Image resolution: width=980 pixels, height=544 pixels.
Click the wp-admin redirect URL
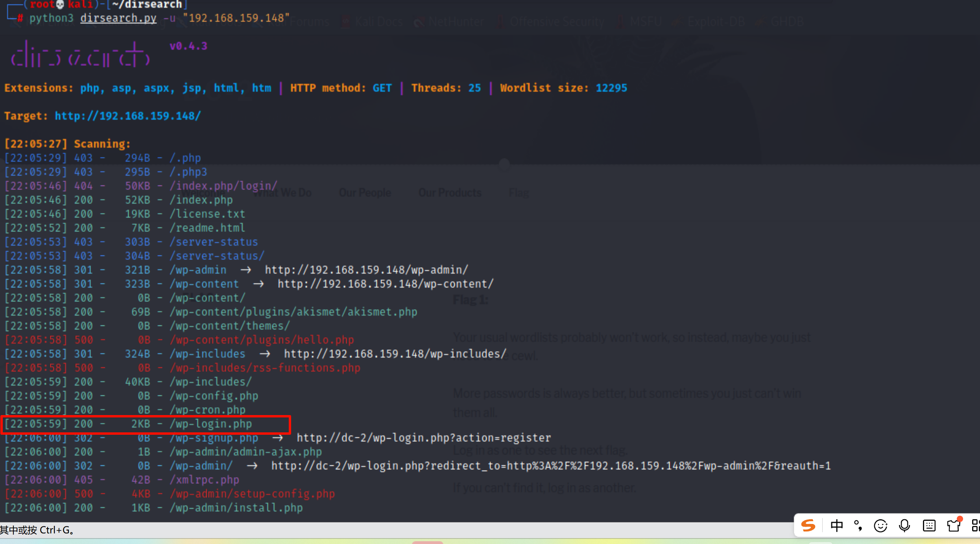coord(366,270)
